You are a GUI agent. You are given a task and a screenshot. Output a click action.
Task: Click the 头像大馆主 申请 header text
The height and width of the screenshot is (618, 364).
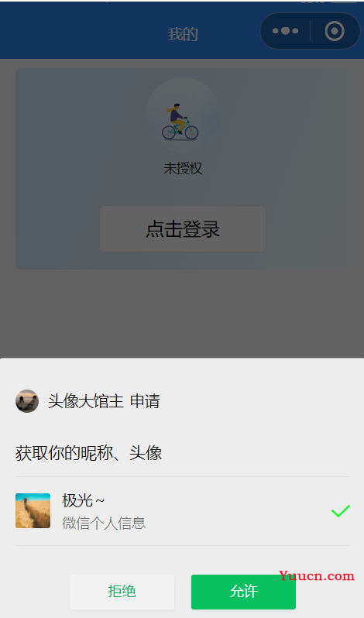pyautogui.click(x=104, y=401)
